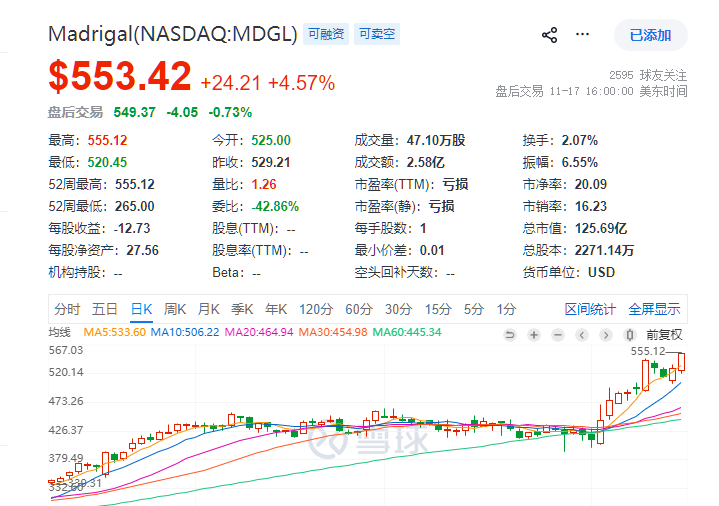Click the MA10:506.22 indicator label
This screenshot has width=719, height=506.
tap(185, 332)
